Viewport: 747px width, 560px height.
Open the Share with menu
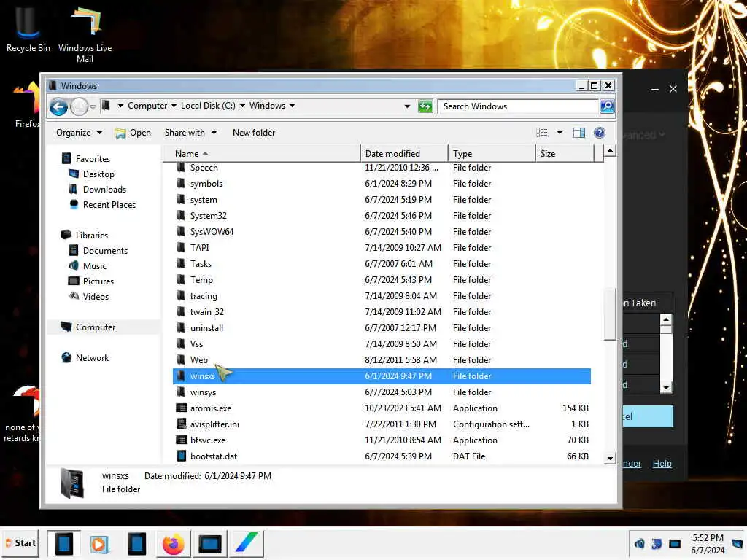[190, 133]
